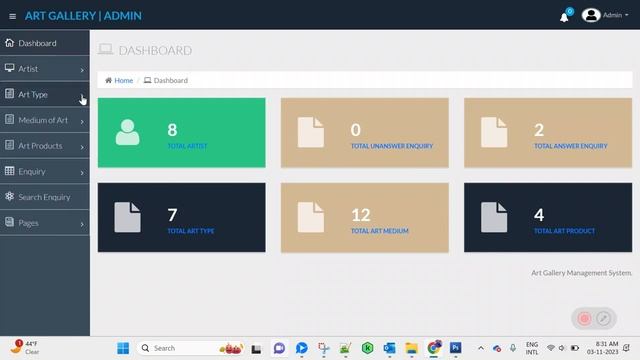Click the red record button overlay
The height and width of the screenshot is (360, 640).
point(584,318)
